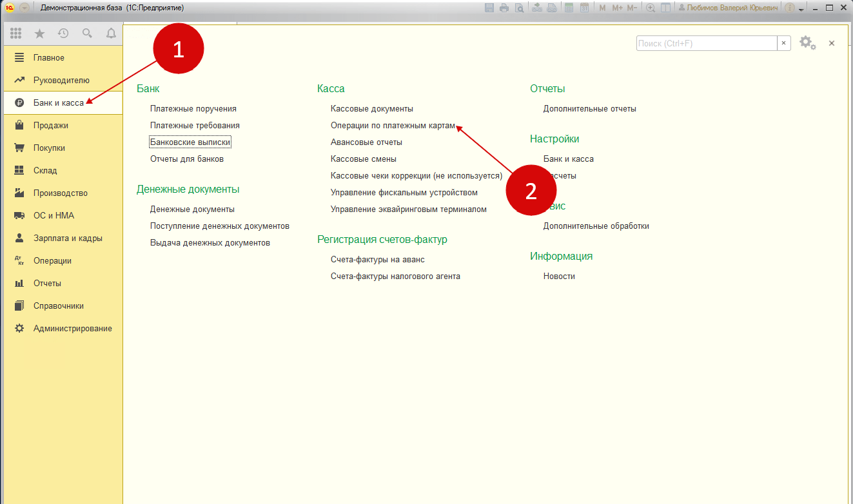Image resolution: width=853 pixels, height=504 pixels.
Task: Open the Администрирование section
Action: pos(63,329)
